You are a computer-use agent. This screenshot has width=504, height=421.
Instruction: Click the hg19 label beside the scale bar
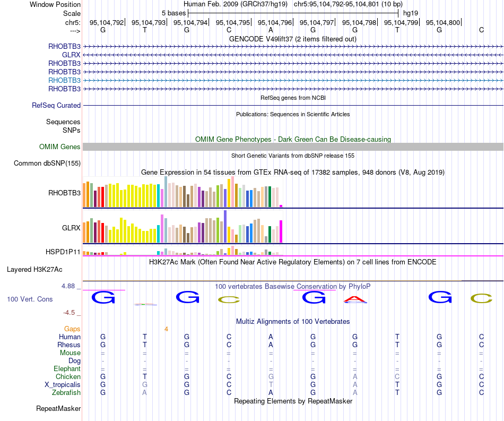[x=411, y=13]
